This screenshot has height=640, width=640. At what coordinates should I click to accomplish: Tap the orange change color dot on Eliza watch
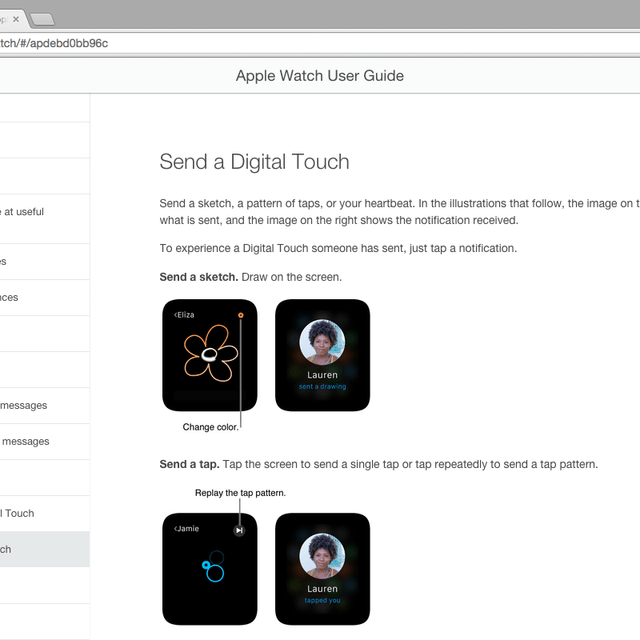pyautogui.click(x=241, y=315)
